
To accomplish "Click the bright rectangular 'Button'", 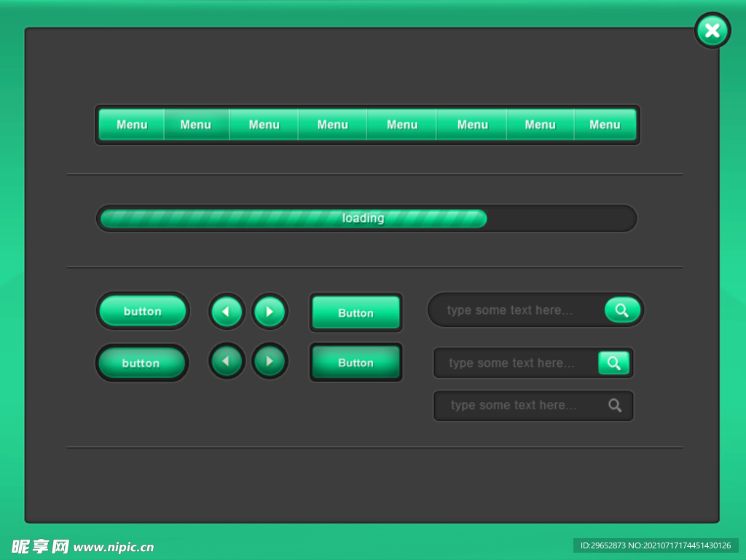I will click(x=356, y=312).
